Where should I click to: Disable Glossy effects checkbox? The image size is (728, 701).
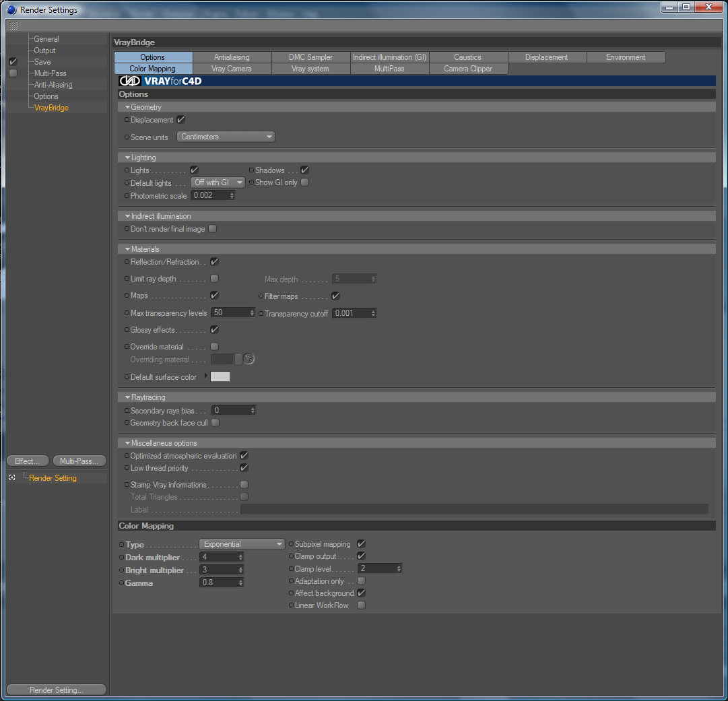tap(215, 329)
